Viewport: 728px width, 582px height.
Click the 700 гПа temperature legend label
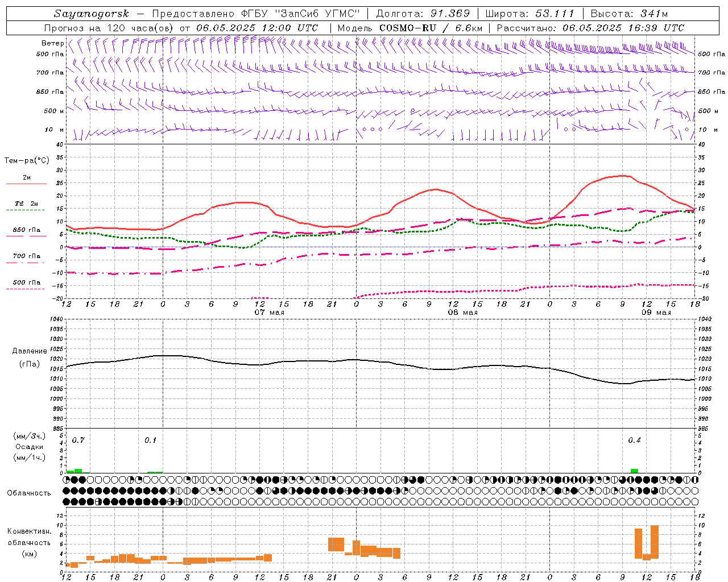(x=27, y=256)
